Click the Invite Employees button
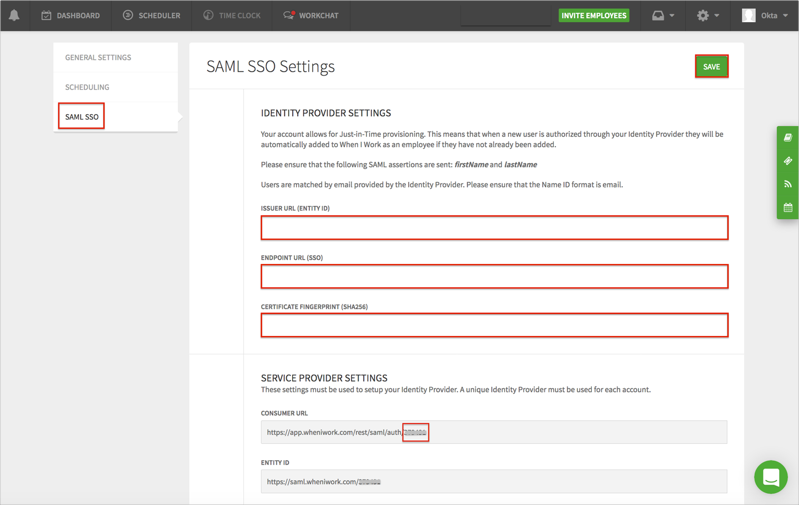This screenshot has height=505, width=799. (x=593, y=16)
